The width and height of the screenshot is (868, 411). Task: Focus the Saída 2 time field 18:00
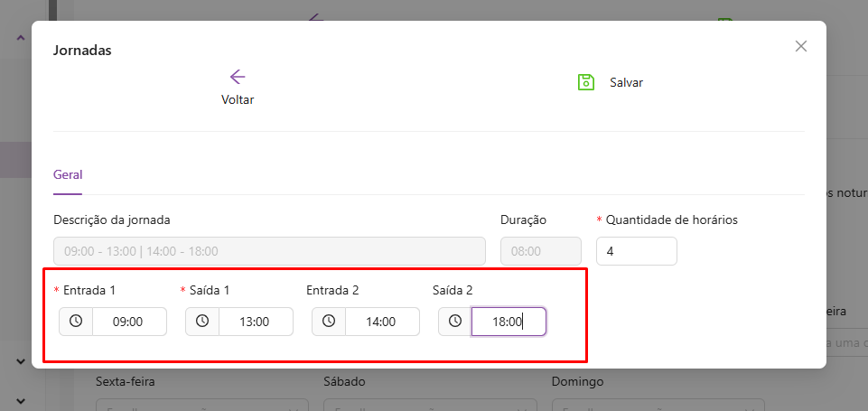pos(508,322)
